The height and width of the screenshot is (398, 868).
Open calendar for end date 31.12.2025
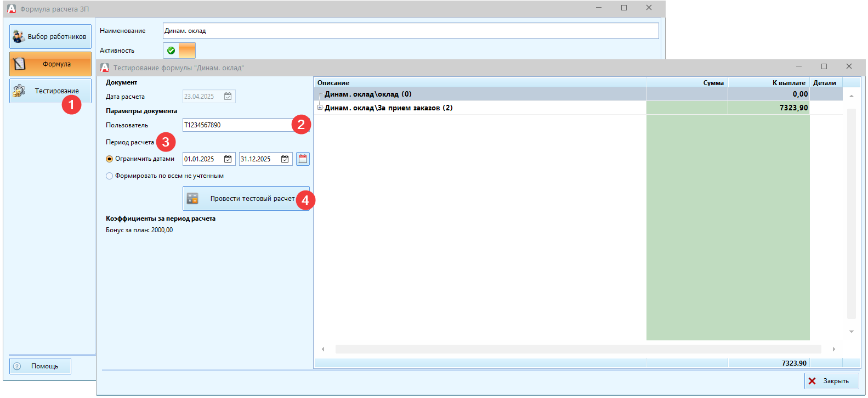(x=285, y=159)
